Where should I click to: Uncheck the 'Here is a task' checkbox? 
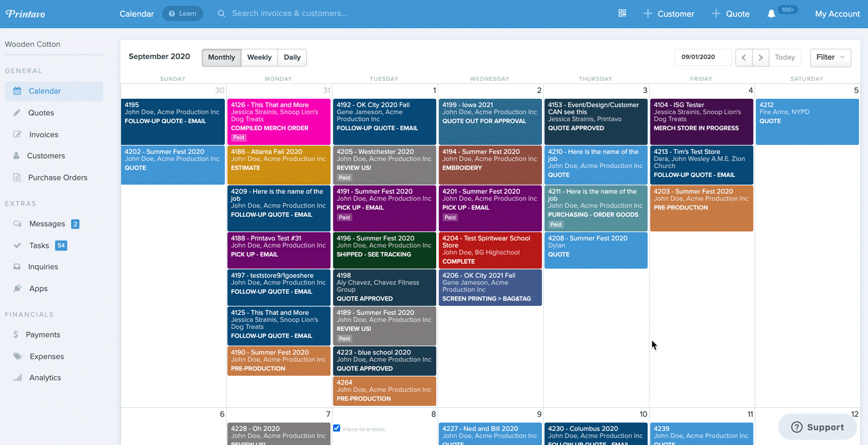[337, 428]
